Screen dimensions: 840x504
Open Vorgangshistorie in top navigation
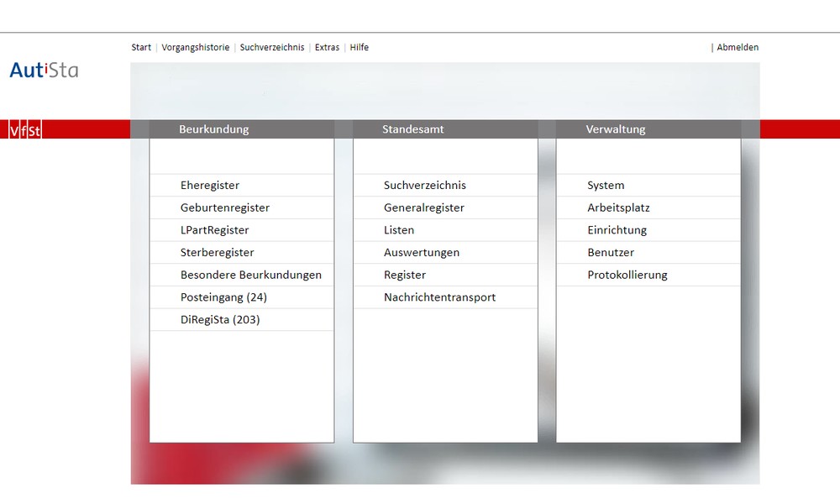coord(195,48)
